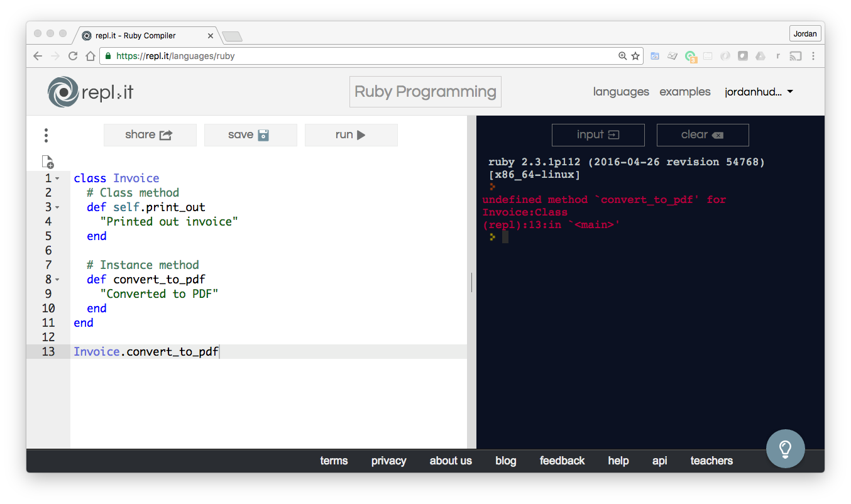Bookmark the page with the star icon

(636, 56)
